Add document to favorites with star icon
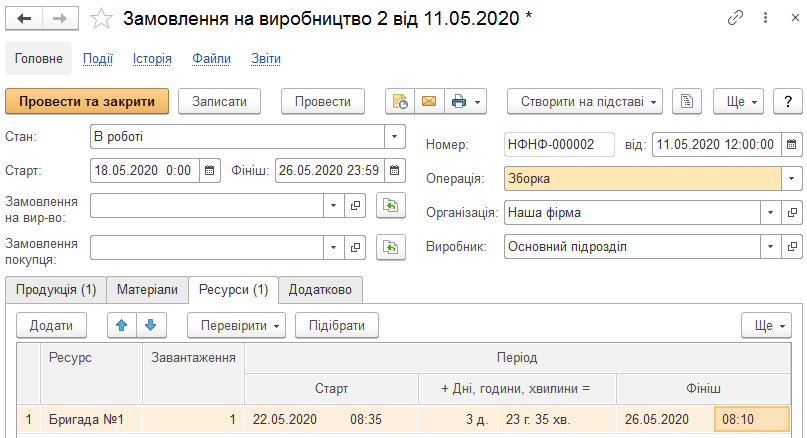Screen dimensions: 807x438 (x=101, y=20)
